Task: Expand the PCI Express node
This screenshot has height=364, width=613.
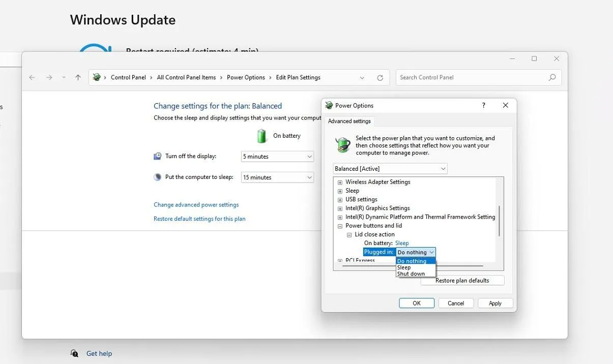Action: pos(340,261)
